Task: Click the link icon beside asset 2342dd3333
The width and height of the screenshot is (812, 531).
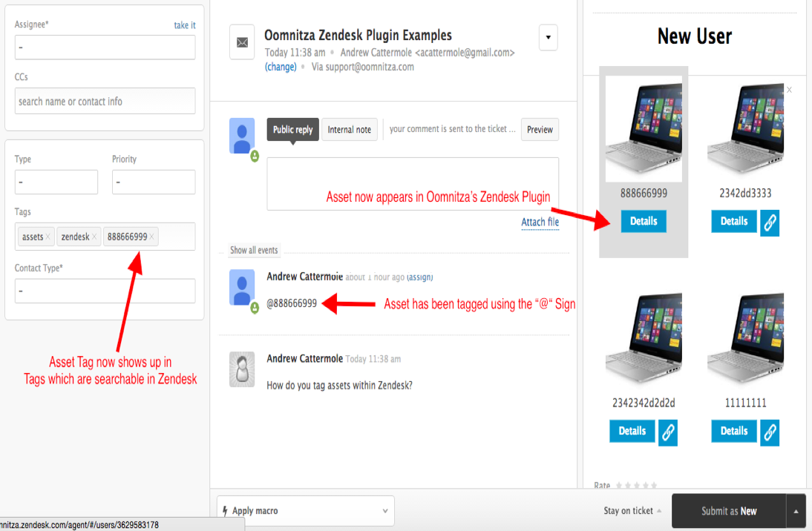Action: 770,222
